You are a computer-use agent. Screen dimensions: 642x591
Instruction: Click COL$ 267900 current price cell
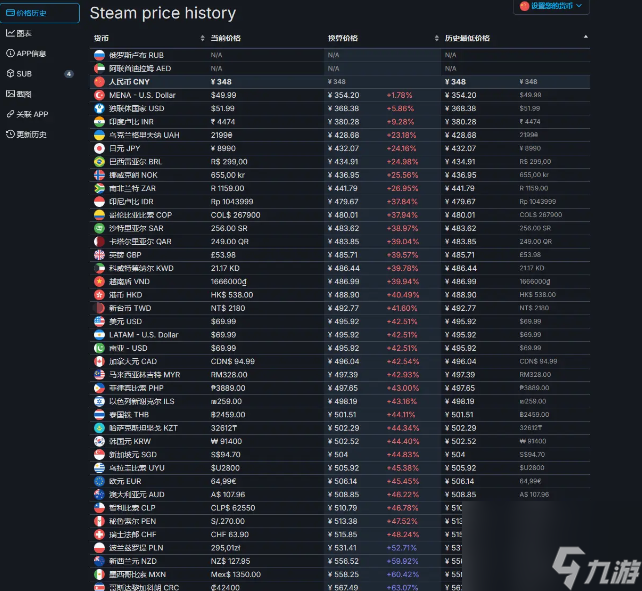pyautogui.click(x=235, y=215)
